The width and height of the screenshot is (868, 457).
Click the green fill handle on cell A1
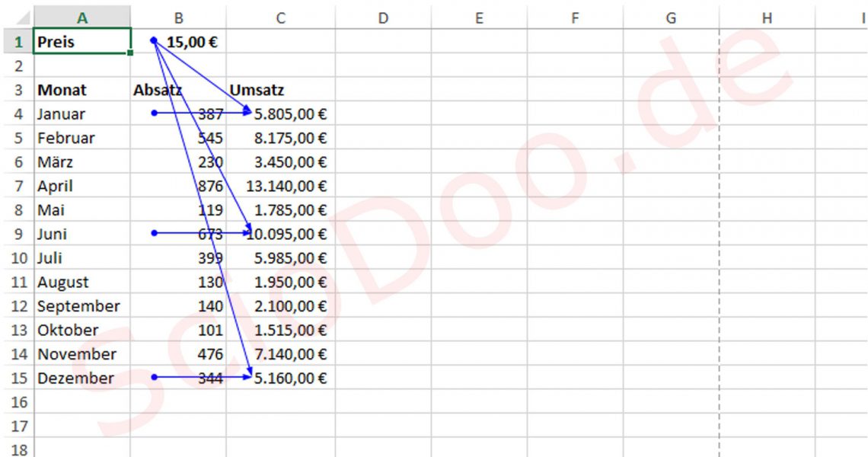click(129, 53)
